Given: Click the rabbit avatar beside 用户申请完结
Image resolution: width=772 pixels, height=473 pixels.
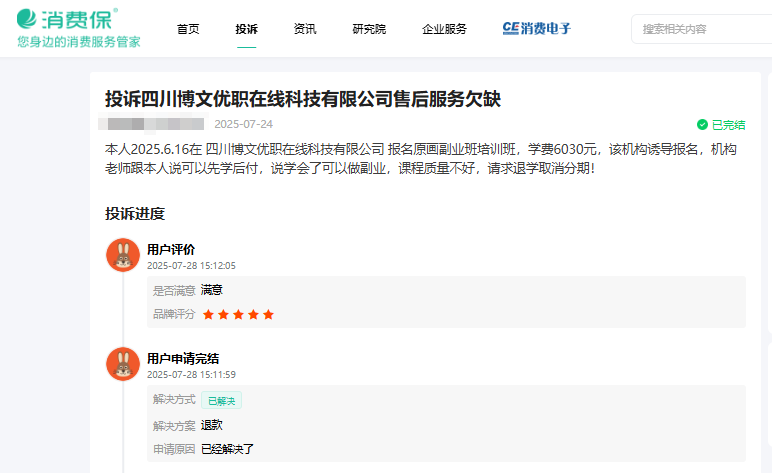Looking at the screenshot, I should pyautogui.click(x=123, y=364).
